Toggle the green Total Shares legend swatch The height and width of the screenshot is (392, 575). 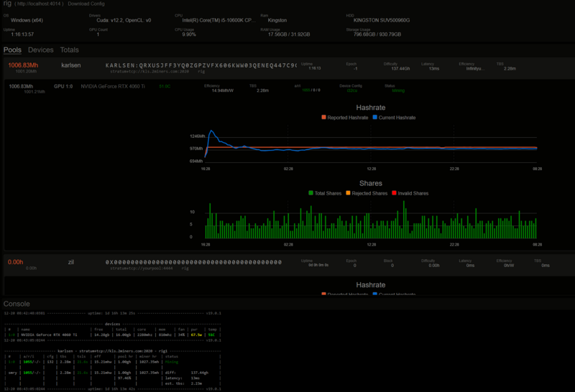click(x=311, y=193)
